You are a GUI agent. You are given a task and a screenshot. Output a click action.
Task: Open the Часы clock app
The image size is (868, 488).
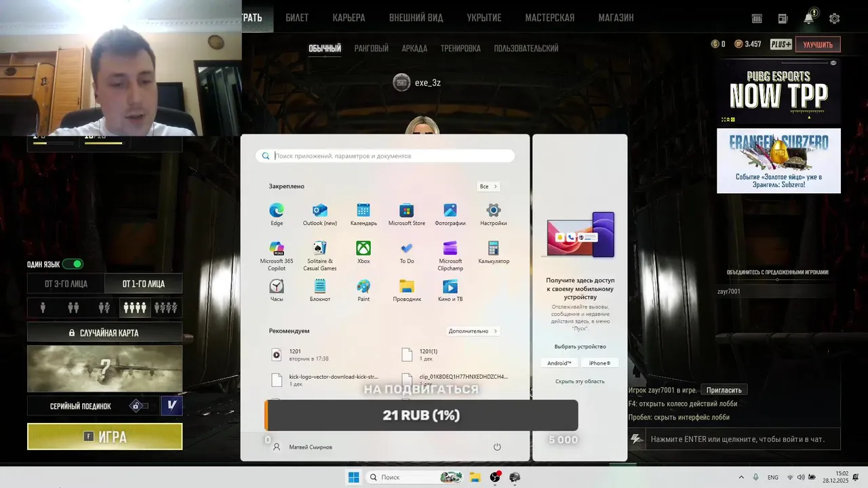pyautogui.click(x=277, y=291)
